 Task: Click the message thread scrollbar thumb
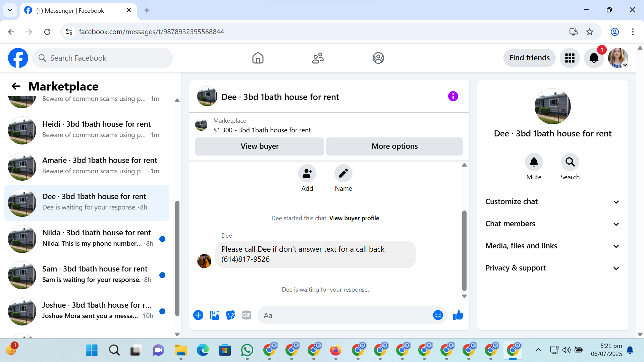point(464,250)
